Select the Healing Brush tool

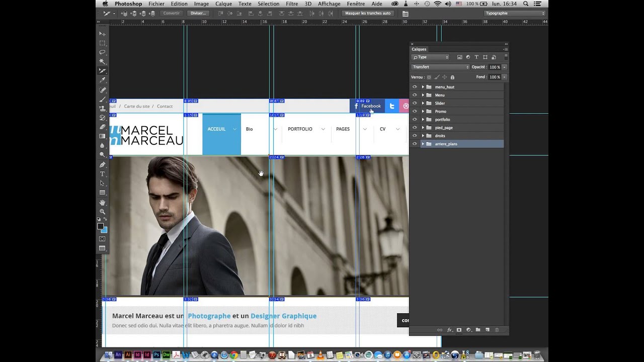pyautogui.click(x=102, y=90)
